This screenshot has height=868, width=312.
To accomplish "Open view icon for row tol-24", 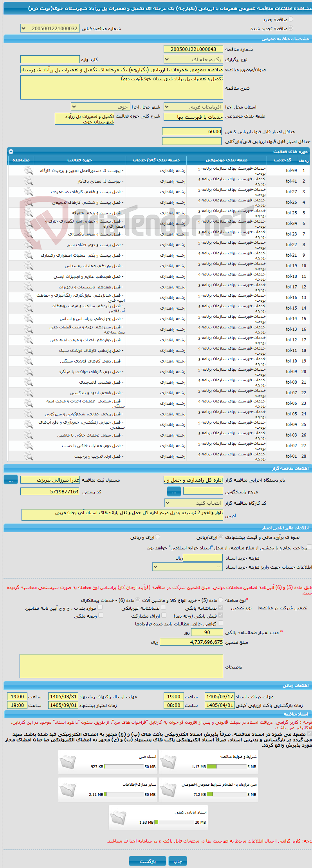I will [x=28, y=223].
